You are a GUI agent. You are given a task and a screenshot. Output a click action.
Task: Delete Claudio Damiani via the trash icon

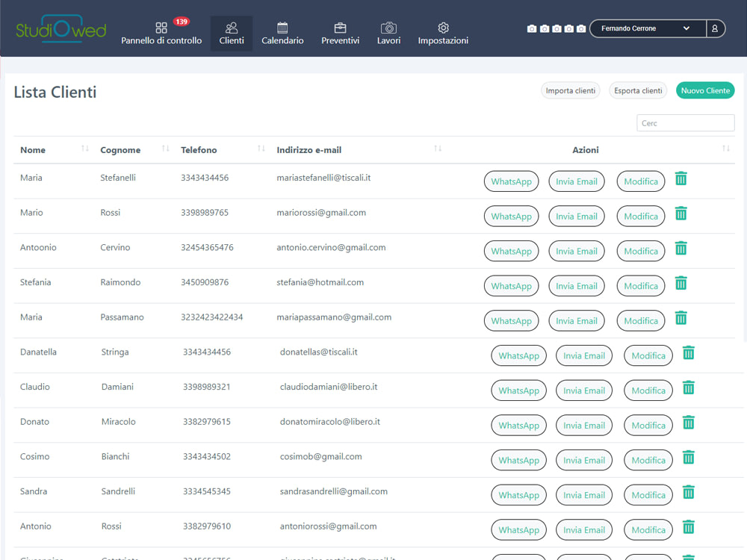[688, 388]
